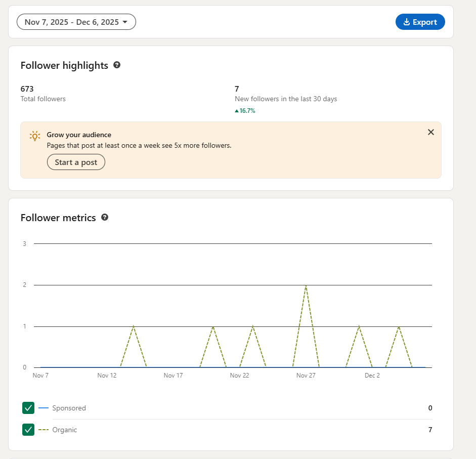Click the first chart peak after Nov 12
Viewport: 476px width, 459px height.
click(133, 326)
